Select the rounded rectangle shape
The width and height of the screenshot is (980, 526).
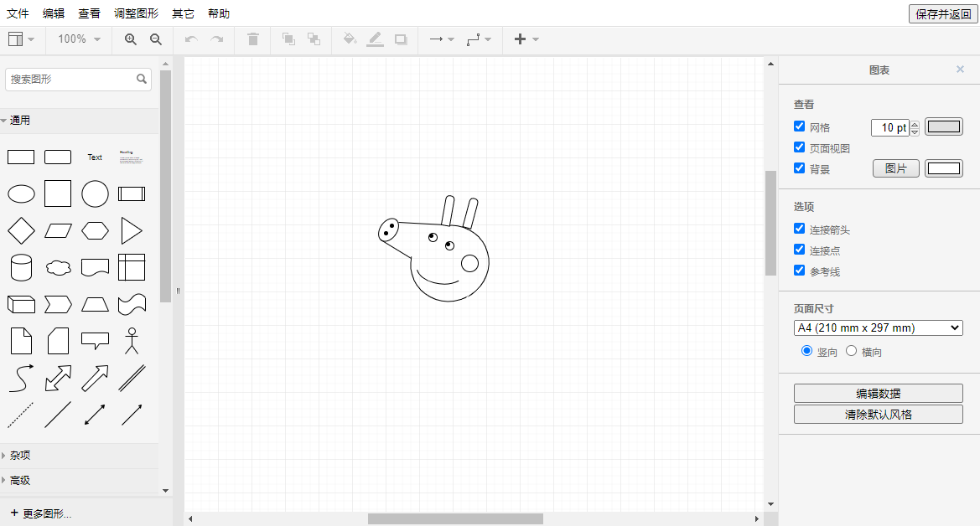(58, 157)
